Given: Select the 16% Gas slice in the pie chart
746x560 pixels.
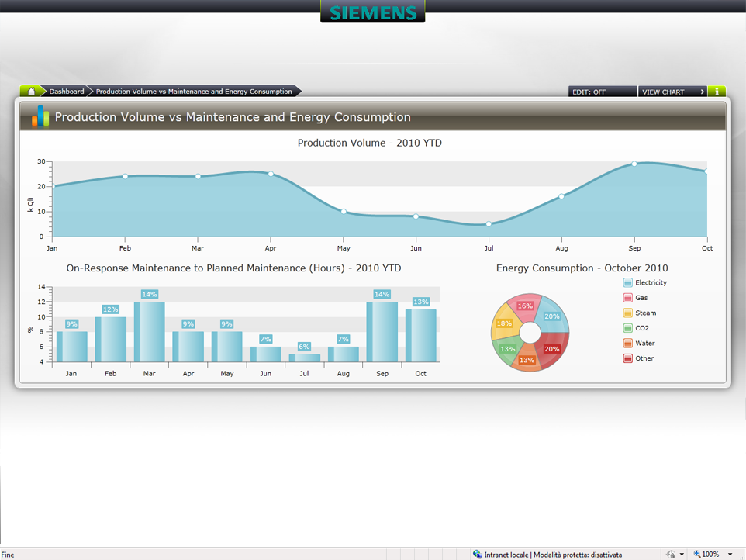Looking at the screenshot, I should click(x=524, y=306).
